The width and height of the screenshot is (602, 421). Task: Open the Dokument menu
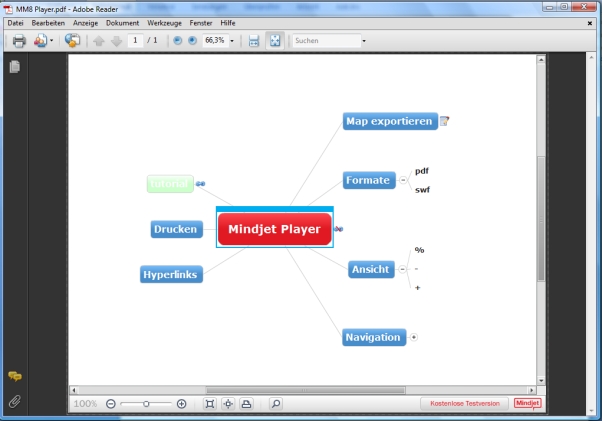(122, 23)
